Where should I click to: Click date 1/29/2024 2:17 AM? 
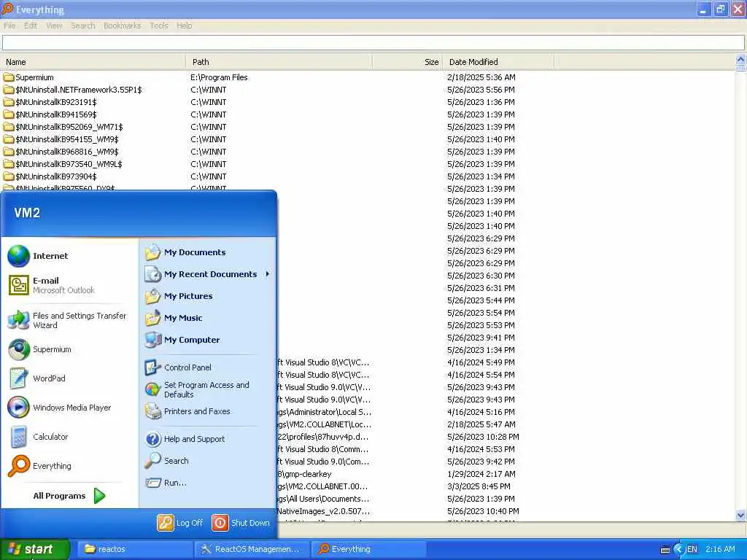pyautogui.click(x=481, y=474)
